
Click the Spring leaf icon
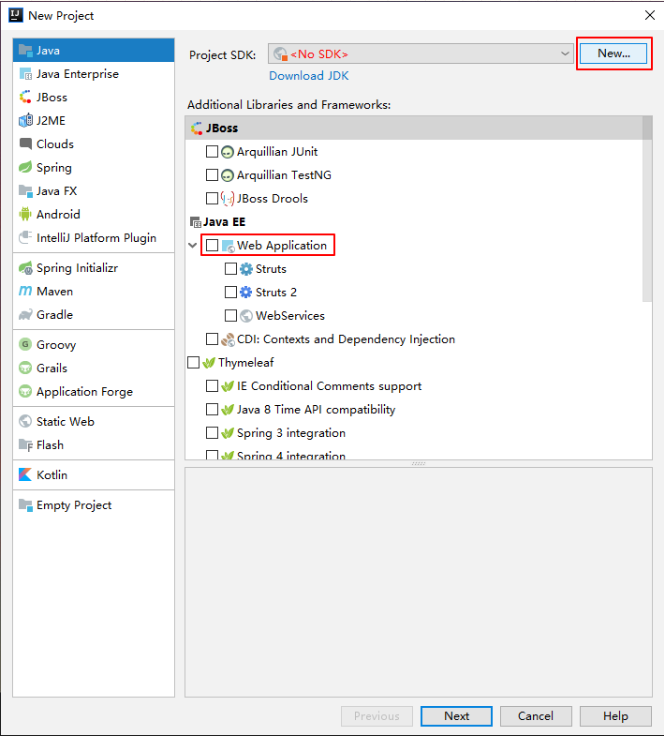click(27, 168)
